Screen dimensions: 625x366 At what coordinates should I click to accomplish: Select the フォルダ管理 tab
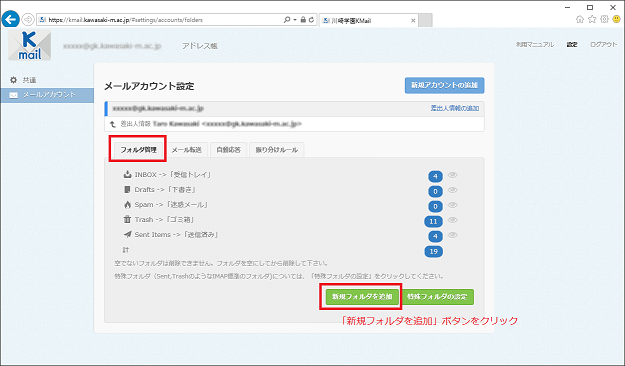click(138, 150)
